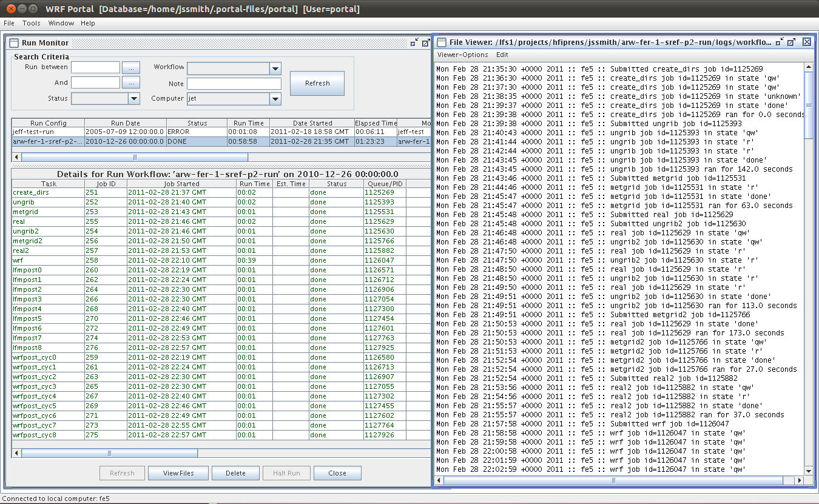Click the Run Monitor window frame icon

(x=14, y=42)
